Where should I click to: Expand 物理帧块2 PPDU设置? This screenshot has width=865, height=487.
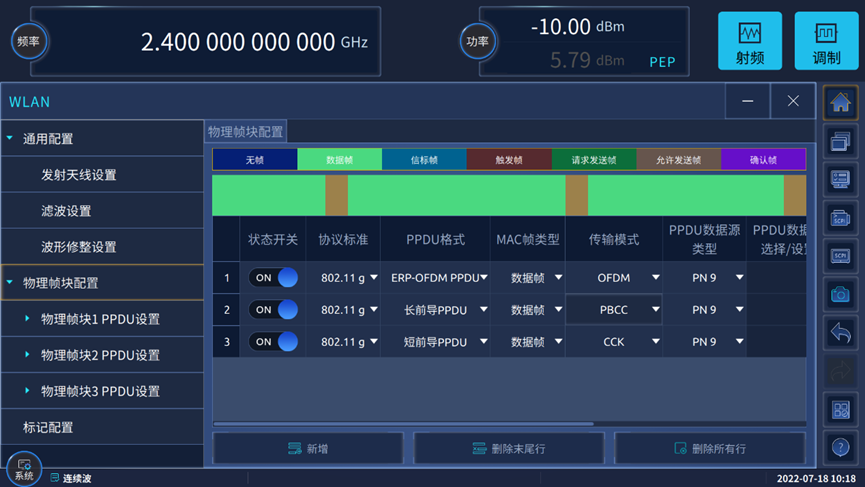pos(27,355)
